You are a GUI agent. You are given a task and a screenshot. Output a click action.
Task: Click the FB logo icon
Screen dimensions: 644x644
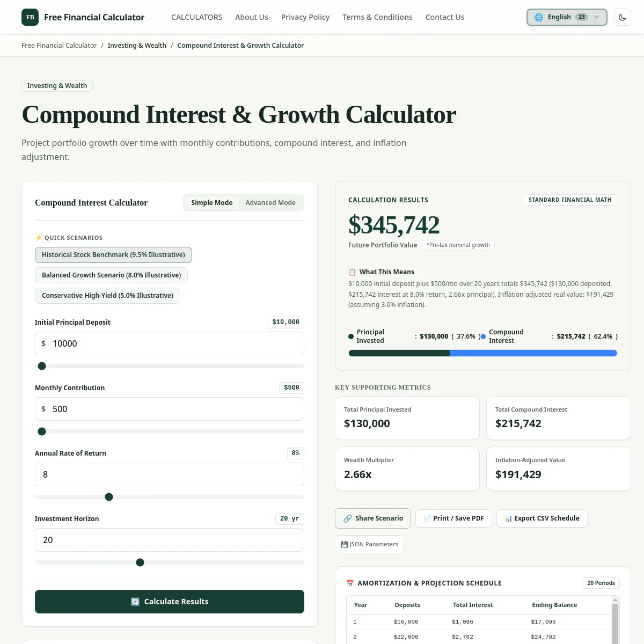point(30,17)
